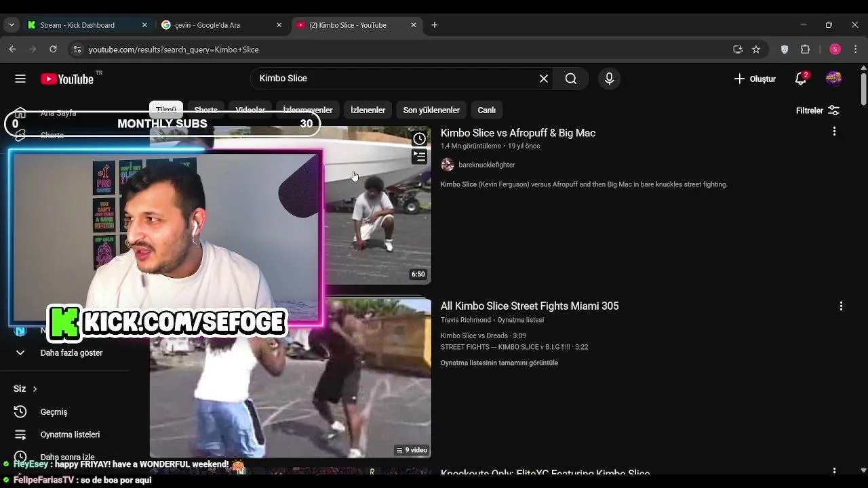The image size is (868, 488).
Task: Add first video to watch later clock
Action: click(420, 139)
